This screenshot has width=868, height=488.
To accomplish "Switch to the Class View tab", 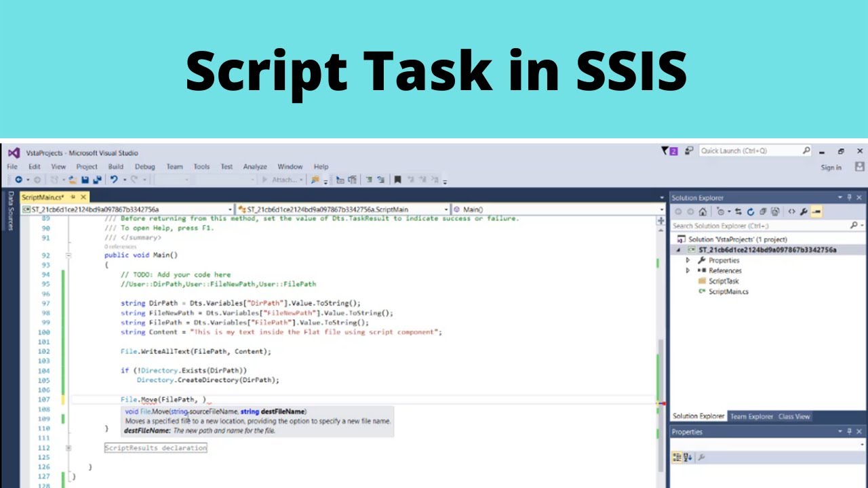I will 794,416.
